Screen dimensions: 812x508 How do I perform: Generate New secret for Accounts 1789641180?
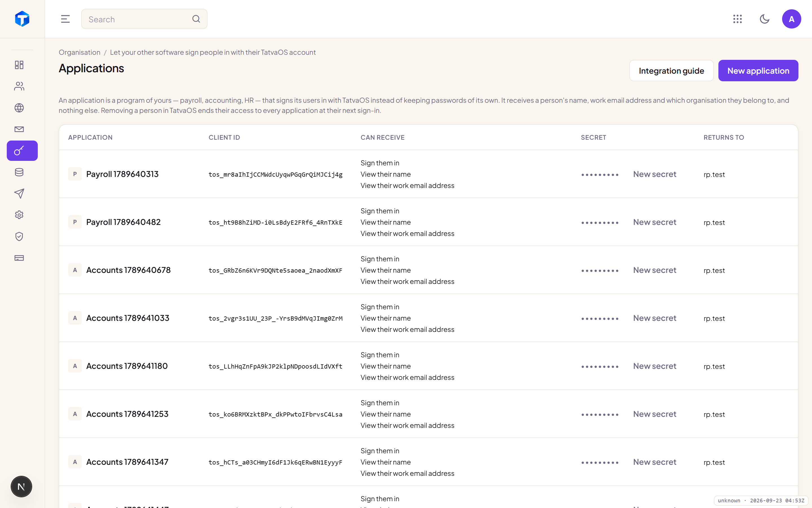(x=654, y=366)
